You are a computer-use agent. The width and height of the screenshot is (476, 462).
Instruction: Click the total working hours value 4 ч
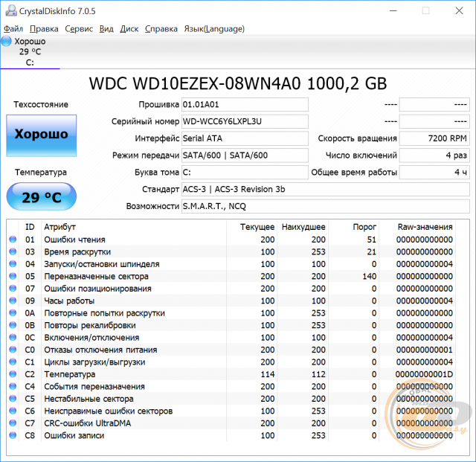click(434, 173)
